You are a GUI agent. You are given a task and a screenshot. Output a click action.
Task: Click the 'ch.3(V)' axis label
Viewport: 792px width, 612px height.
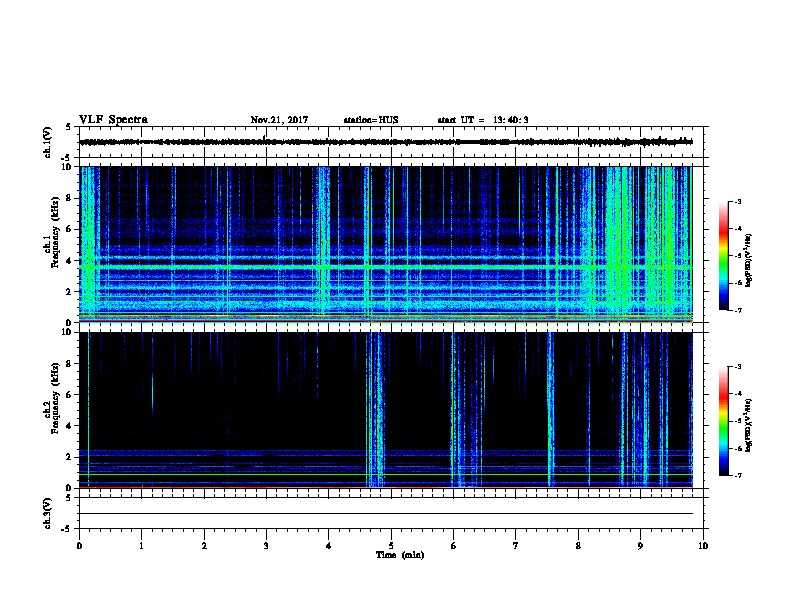coord(48,513)
